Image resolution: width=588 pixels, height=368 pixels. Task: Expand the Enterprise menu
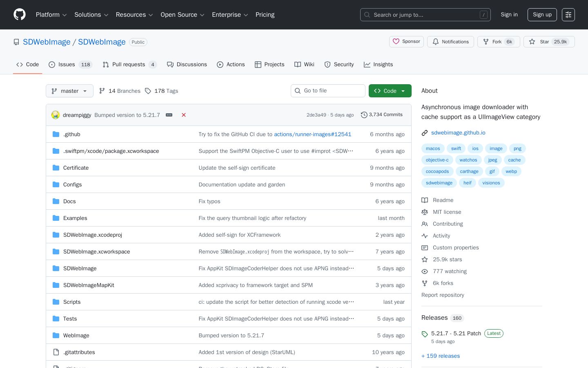(230, 15)
